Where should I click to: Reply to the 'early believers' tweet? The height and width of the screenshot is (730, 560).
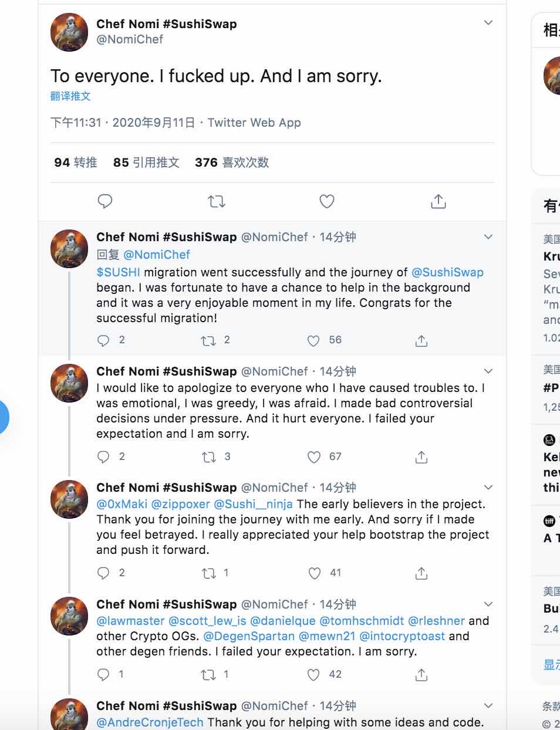tap(103, 573)
